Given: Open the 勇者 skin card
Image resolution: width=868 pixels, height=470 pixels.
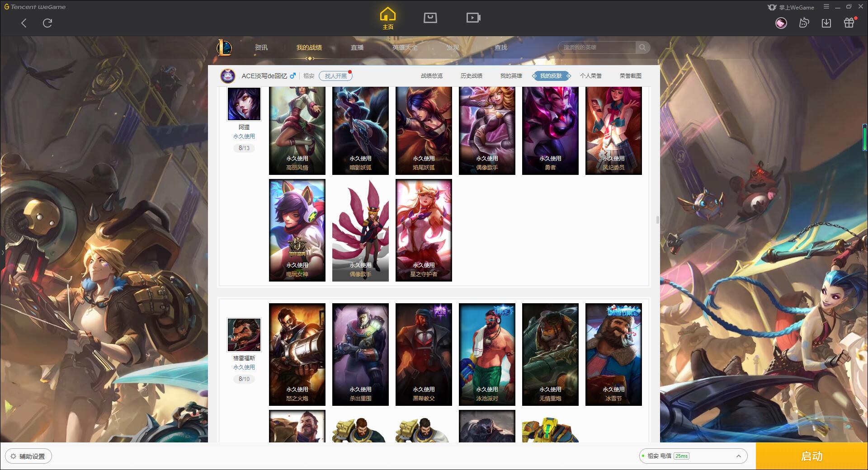Looking at the screenshot, I should [x=550, y=131].
